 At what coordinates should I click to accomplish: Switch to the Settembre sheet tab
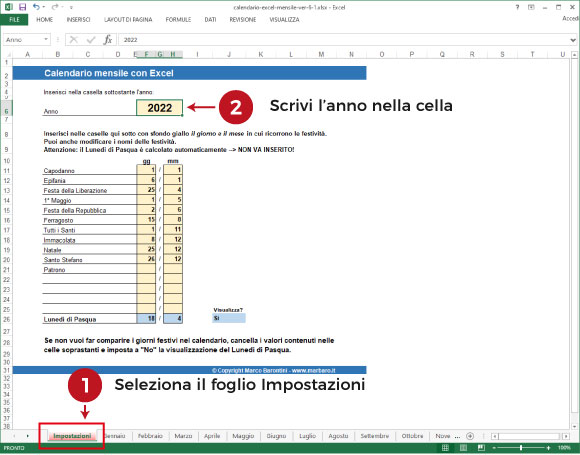(375, 436)
